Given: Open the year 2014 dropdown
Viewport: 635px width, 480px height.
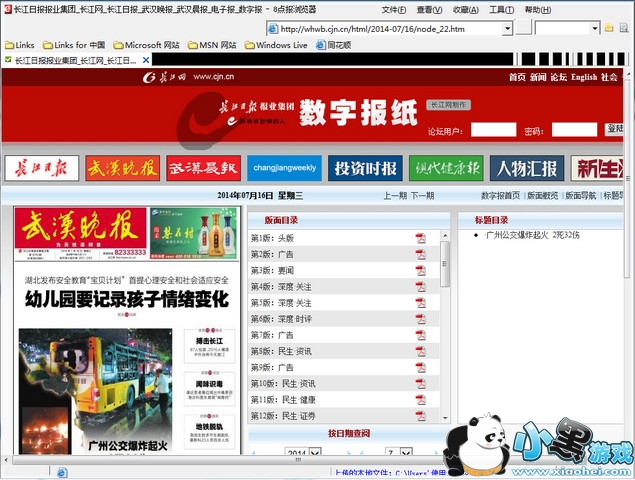Looking at the screenshot, I should (315, 451).
